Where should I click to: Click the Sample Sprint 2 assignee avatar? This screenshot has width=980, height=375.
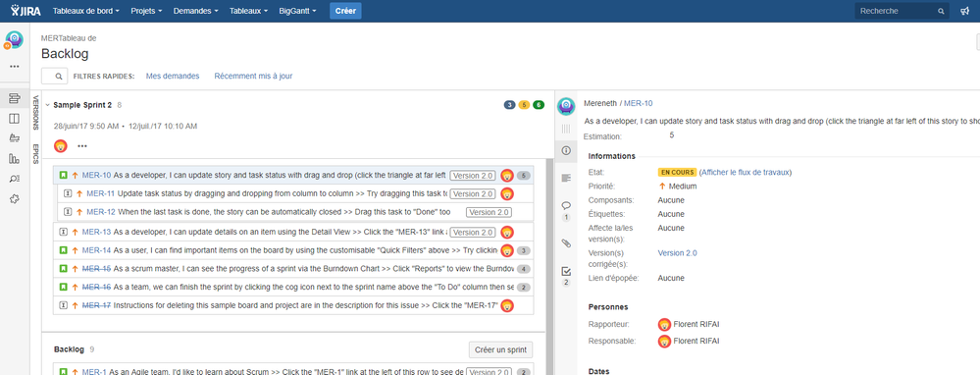point(61,146)
